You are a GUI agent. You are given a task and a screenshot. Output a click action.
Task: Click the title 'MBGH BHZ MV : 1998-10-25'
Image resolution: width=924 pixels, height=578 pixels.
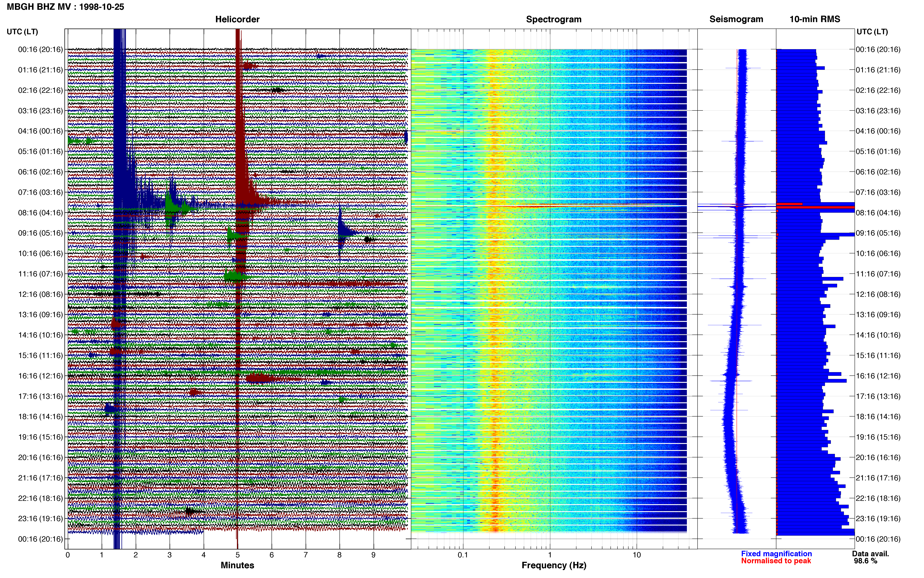pos(65,7)
